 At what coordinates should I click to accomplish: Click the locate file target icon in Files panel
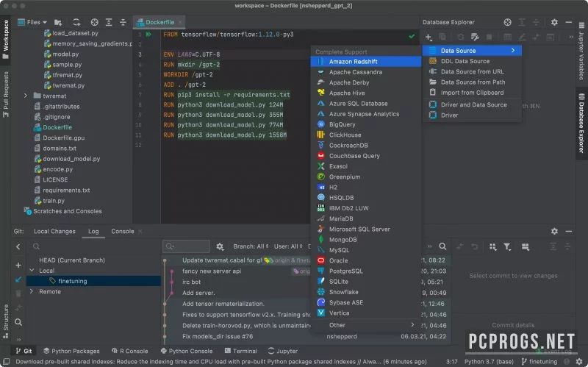(x=95, y=22)
